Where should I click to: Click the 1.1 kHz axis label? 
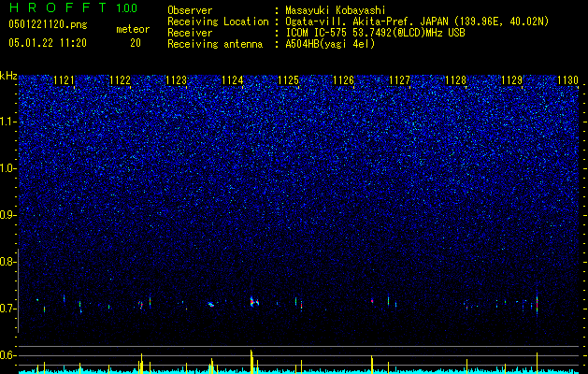(8, 122)
